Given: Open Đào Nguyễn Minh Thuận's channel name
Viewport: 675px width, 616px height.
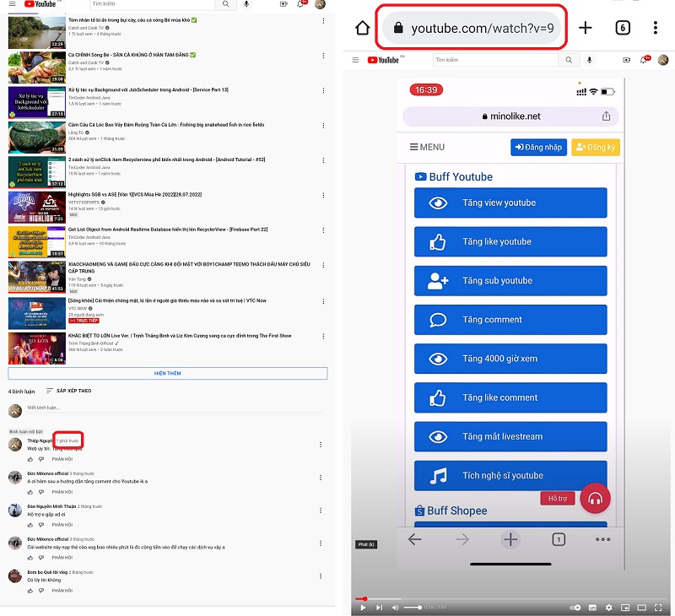Looking at the screenshot, I should pos(51,506).
